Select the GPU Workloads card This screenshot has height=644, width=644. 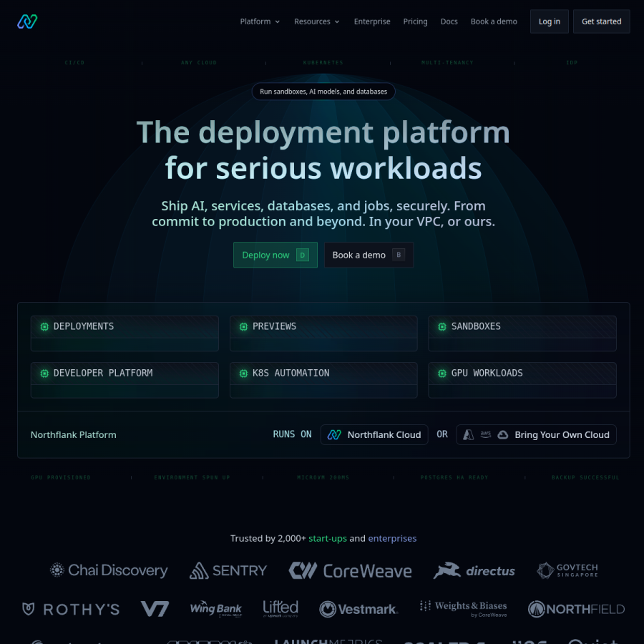tap(522, 380)
